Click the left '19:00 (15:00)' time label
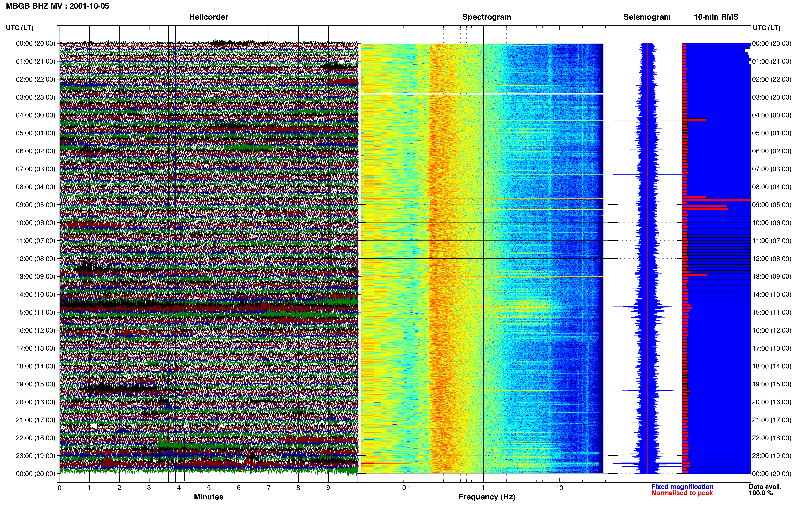The image size is (812, 508). [x=36, y=384]
